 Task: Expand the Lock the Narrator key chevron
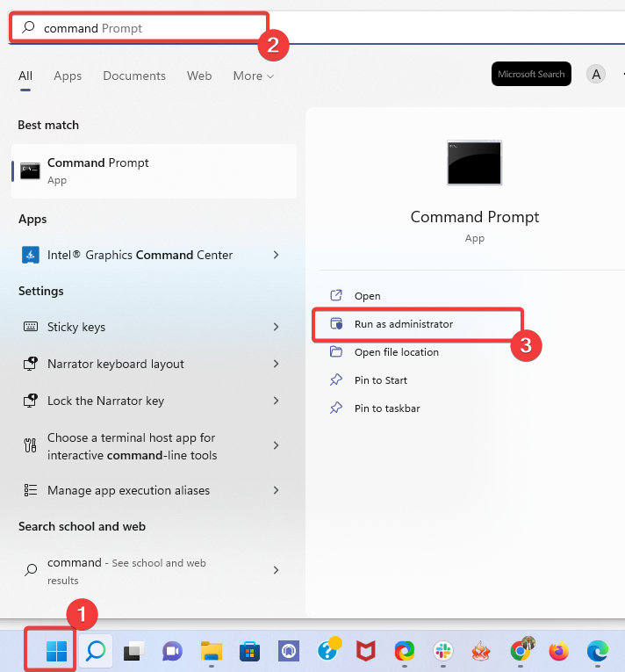[x=277, y=401]
